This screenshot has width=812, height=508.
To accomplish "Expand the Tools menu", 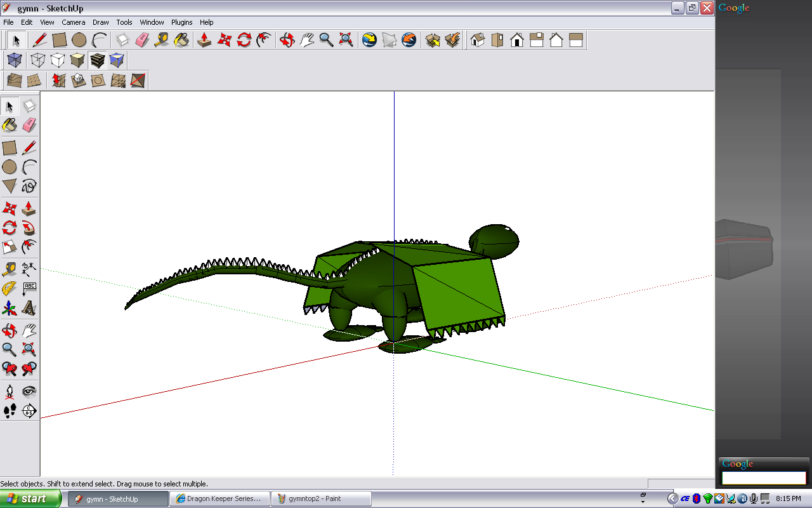I will 124,22.
